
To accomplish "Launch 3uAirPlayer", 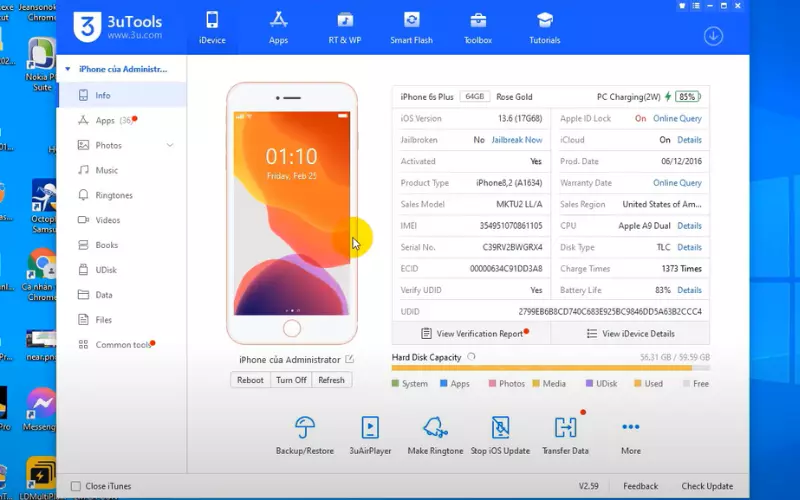I will (370, 435).
